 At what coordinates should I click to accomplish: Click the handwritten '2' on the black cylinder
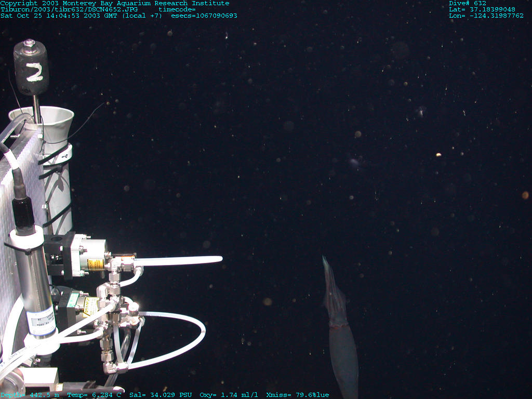pyautogui.click(x=35, y=73)
